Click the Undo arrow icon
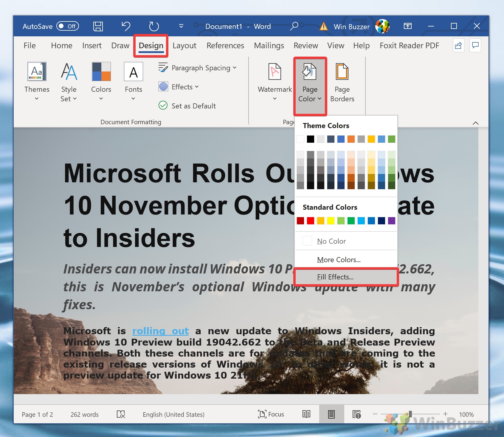 pos(126,27)
